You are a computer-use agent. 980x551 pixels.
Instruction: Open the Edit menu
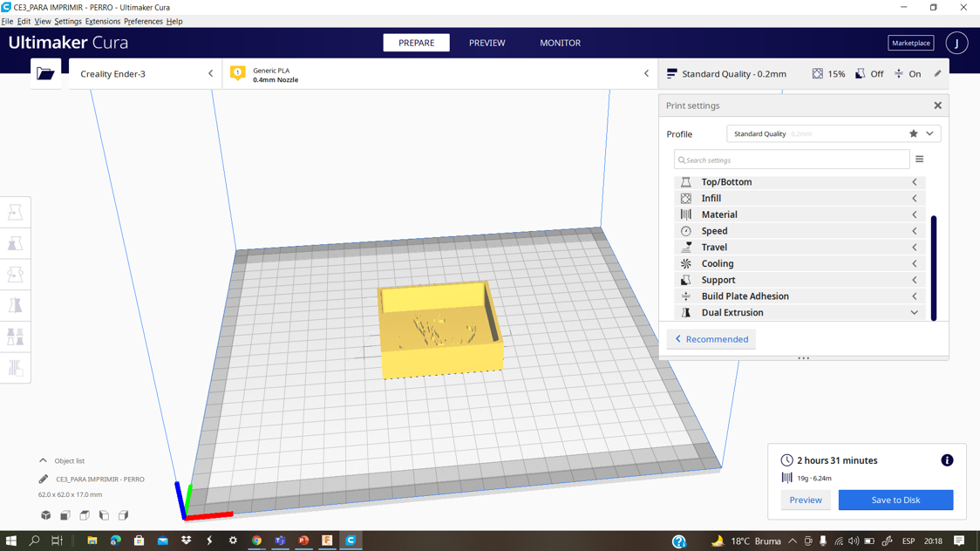pos(24,21)
